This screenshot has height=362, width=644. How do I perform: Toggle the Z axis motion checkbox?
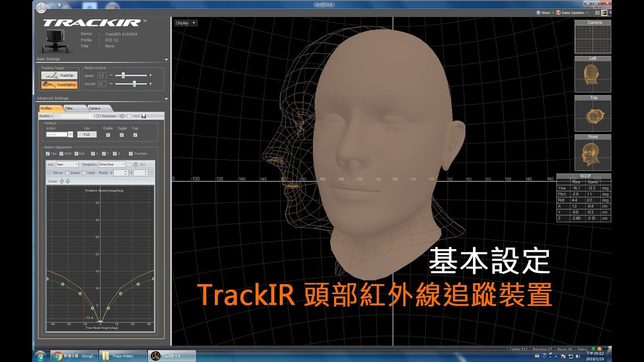[x=115, y=153]
